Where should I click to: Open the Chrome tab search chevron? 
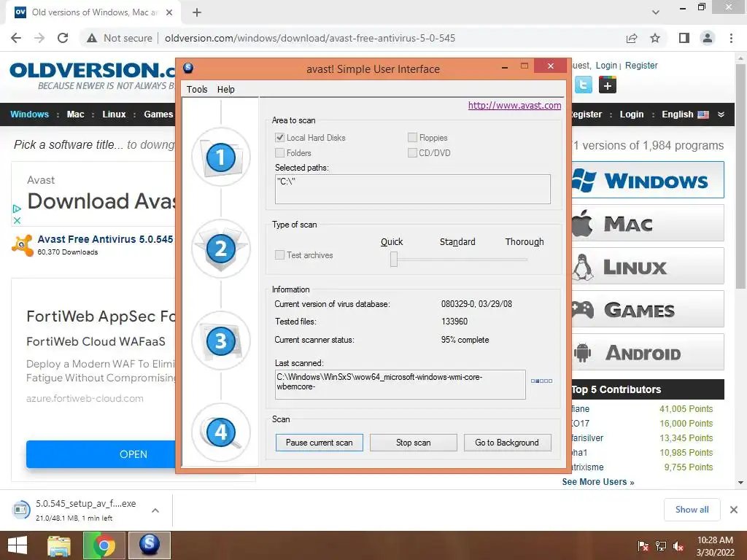(x=656, y=12)
